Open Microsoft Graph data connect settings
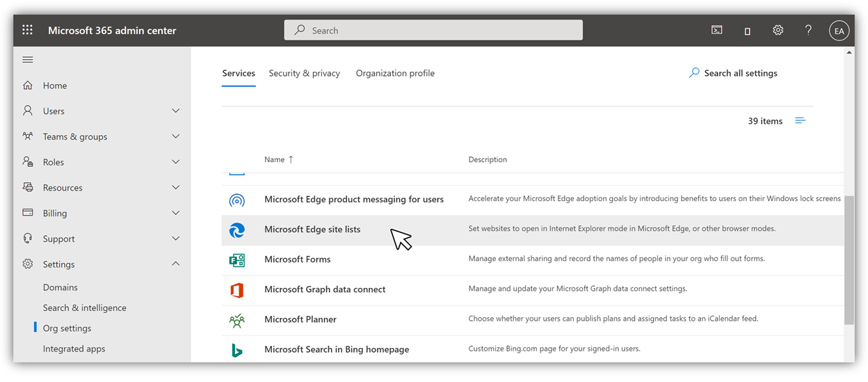The image size is (868, 382). point(325,289)
